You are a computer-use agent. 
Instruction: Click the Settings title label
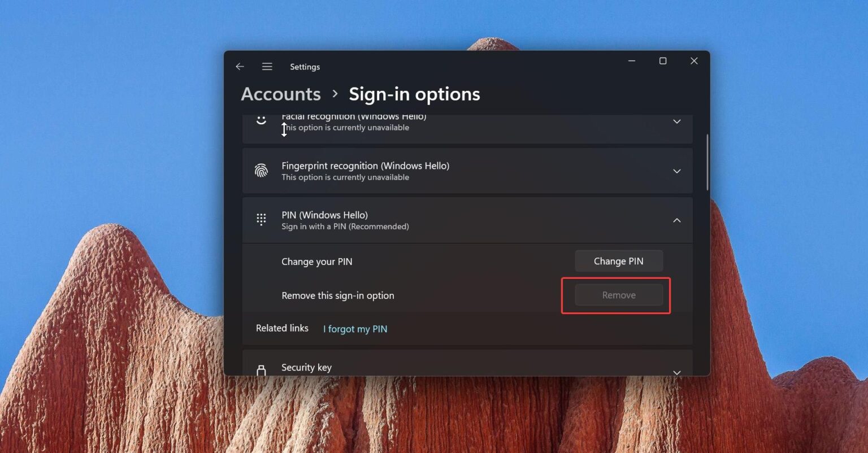(x=305, y=66)
